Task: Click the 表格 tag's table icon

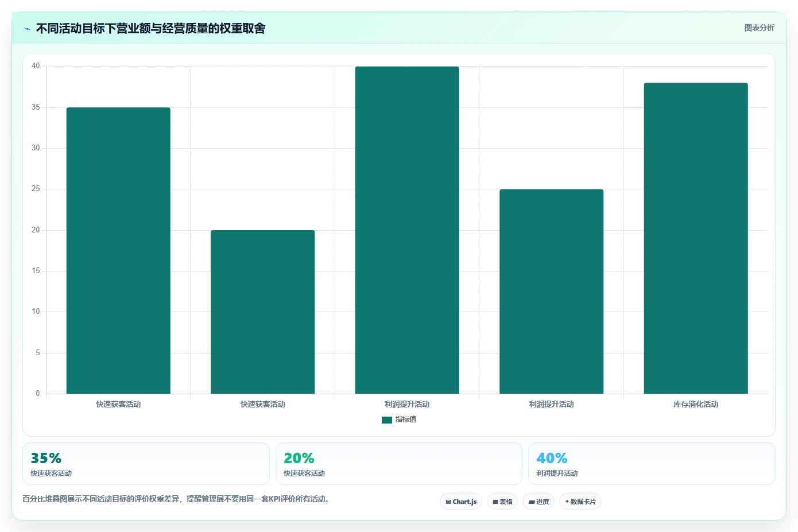Action: tap(495, 502)
